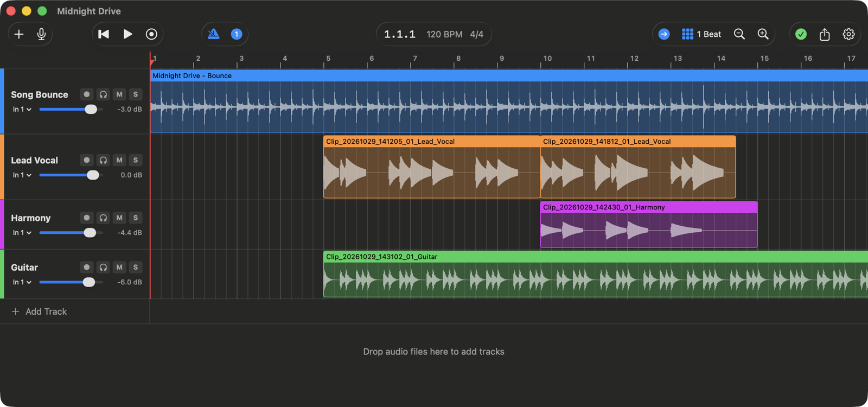Mute the Song Bounce track
The image size is (868, 407).
[x=119, y=94]
